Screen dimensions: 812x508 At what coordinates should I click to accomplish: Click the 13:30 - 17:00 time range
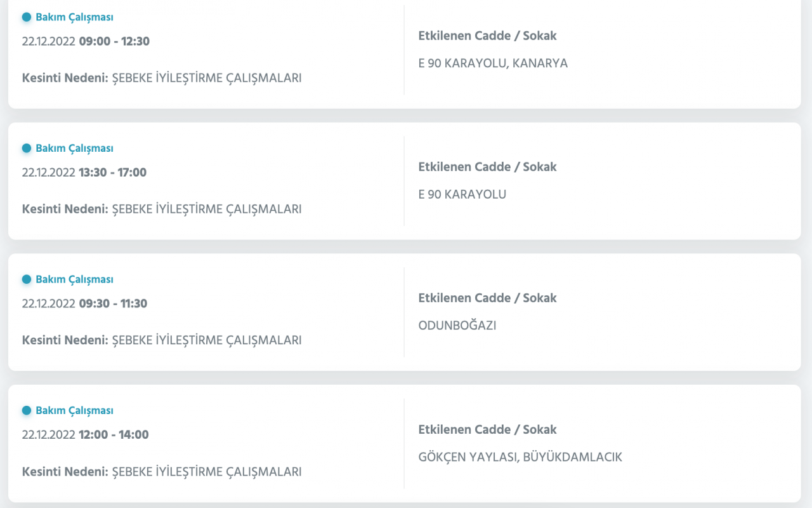click(x=112, y=172)
